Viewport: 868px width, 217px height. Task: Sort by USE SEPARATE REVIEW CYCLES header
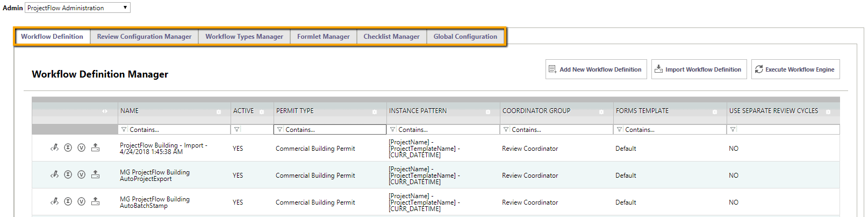coord(773,111)
